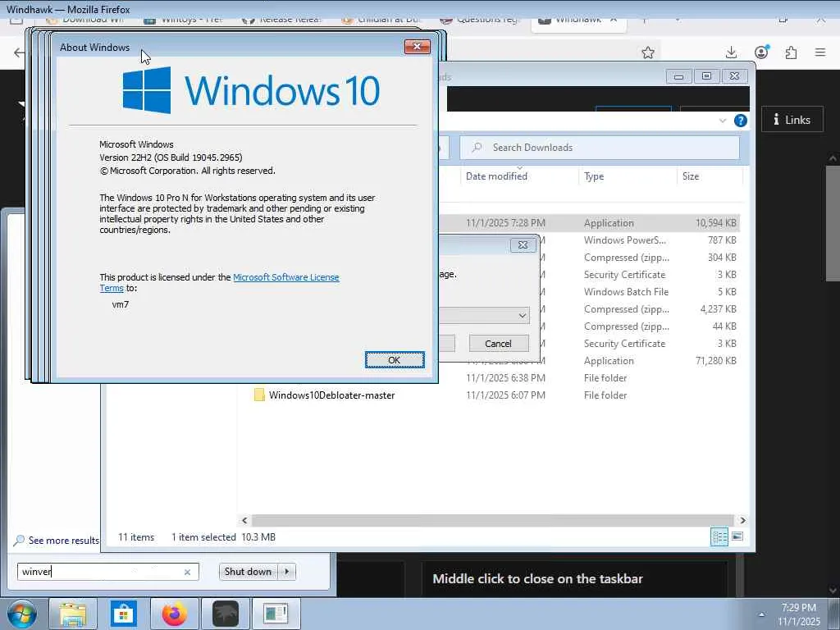This screenshot has width=840, height=630.
Task: Click Explorer horizontal scrollbar left arrow
Action: [x=244, y=520]
